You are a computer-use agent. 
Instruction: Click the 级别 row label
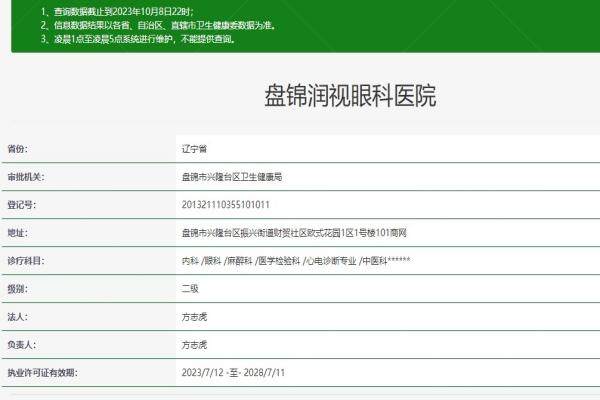(x=17, y=288)
